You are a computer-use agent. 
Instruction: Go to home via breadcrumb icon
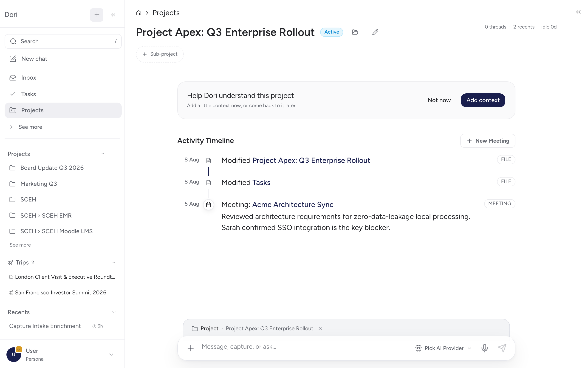(x=139, y=13)
